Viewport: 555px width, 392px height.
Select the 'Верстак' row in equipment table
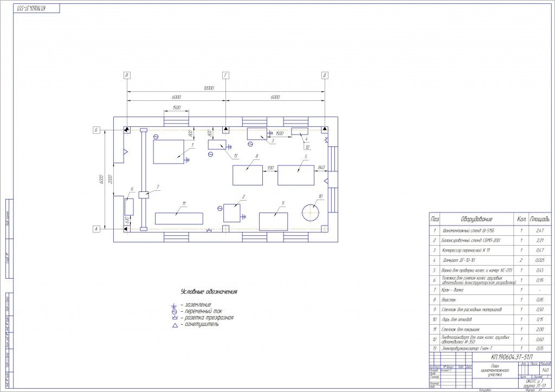coord(476,299)
